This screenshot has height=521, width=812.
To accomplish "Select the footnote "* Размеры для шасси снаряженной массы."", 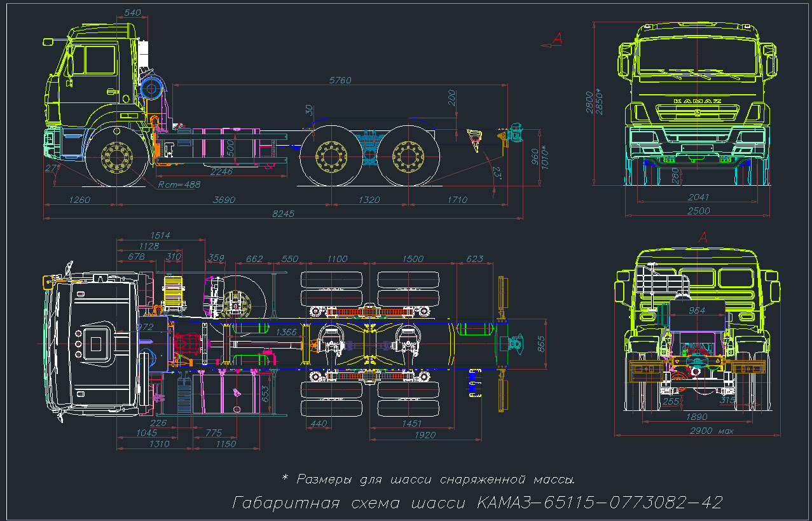I will [x=429, y=478].
